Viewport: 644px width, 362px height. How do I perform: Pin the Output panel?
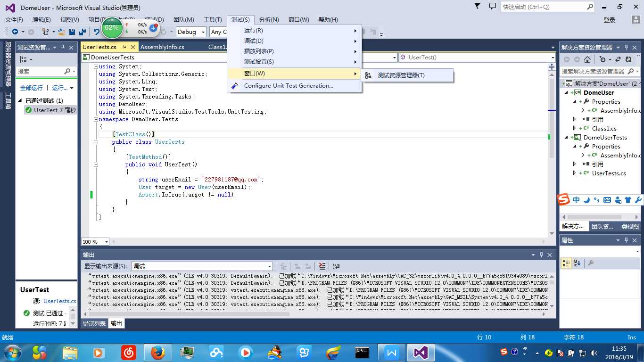[x=541, y=255]
